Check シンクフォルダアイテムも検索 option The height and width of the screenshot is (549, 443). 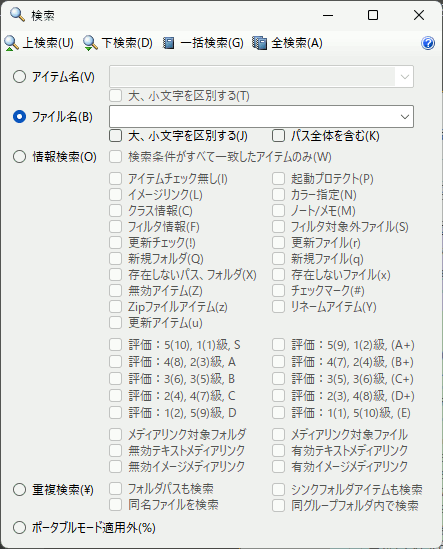[x=278, y=489]
